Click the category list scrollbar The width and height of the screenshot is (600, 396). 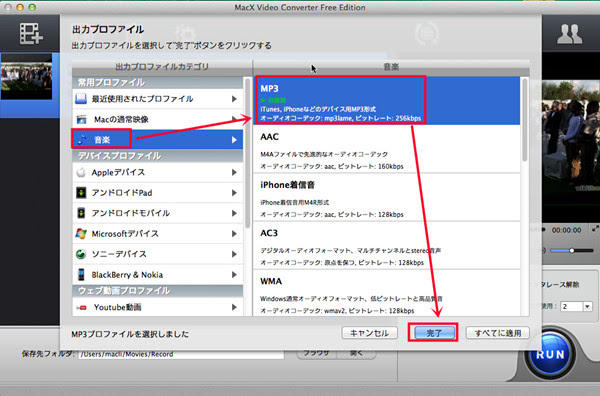point(247,153)
